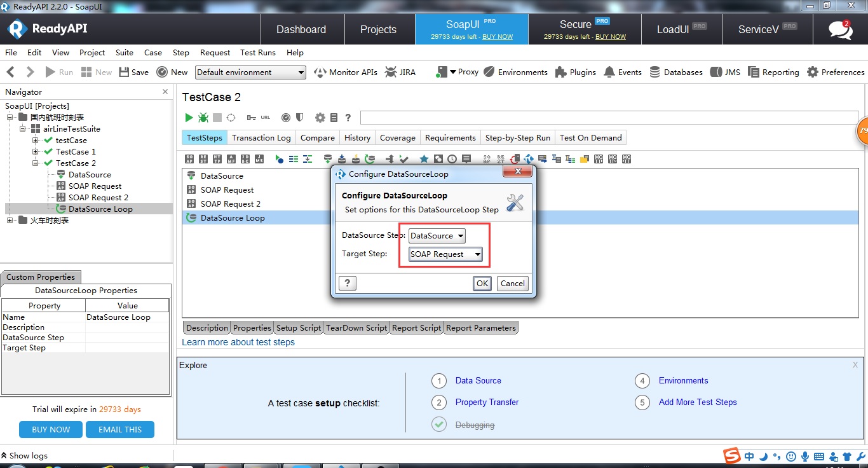Viewport: 868px width, 468px height.
Task: Click Cancel in Configure DataSourceLoop dialog
Action: pos(512,284)
